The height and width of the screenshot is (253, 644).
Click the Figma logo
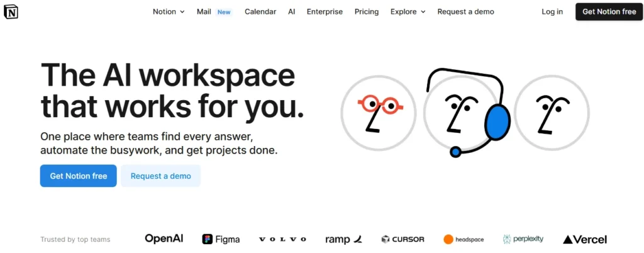point(221,239)
